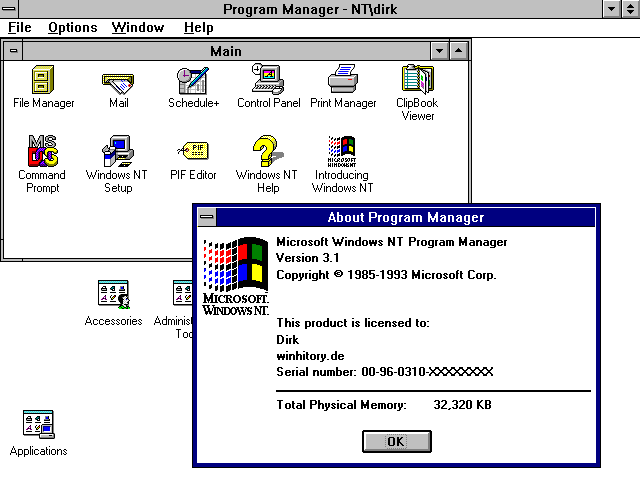Select the Accessories program group icon
The width and height of the screenshot is (640, 480).
[x=114, y=294]
